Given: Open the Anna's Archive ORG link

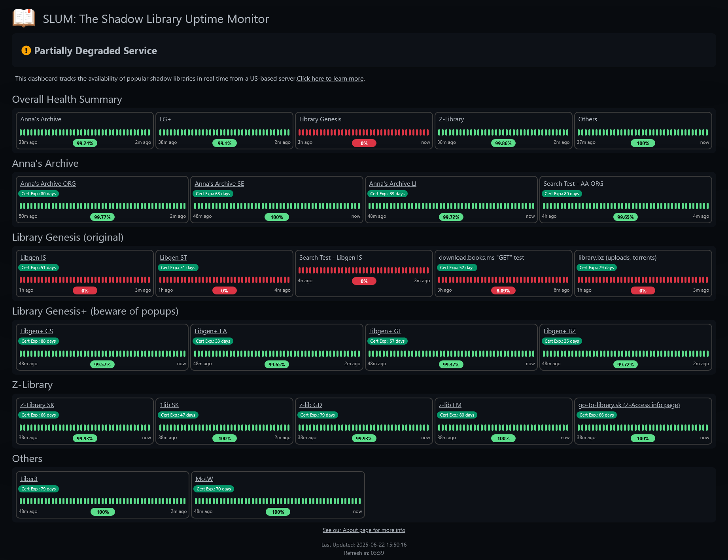Looking at the screenshot, I should click(x=48, y=183).
